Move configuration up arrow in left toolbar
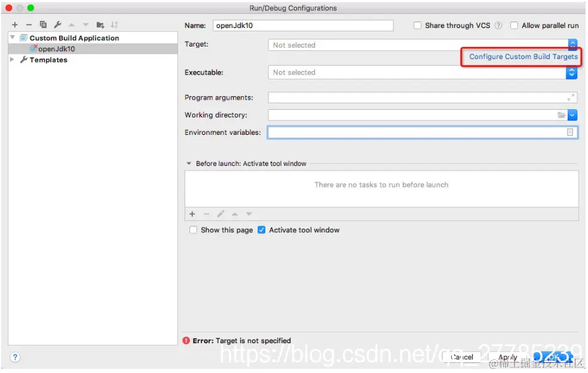The height and width of the screenshot is (373, 588). pos(72,24)
